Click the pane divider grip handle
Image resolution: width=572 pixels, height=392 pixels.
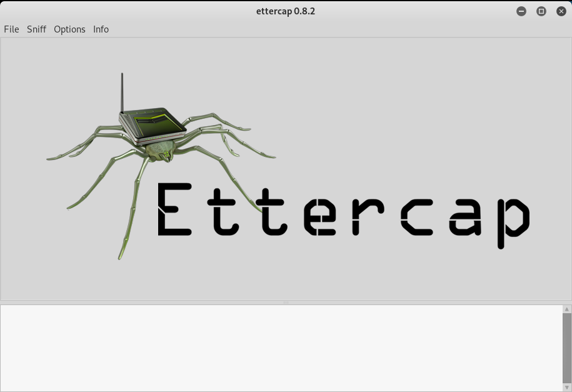[286, 303]
